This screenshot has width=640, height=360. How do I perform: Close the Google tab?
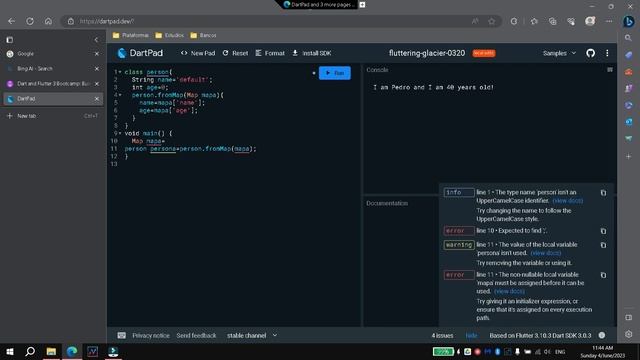click(x=97, y=54)
